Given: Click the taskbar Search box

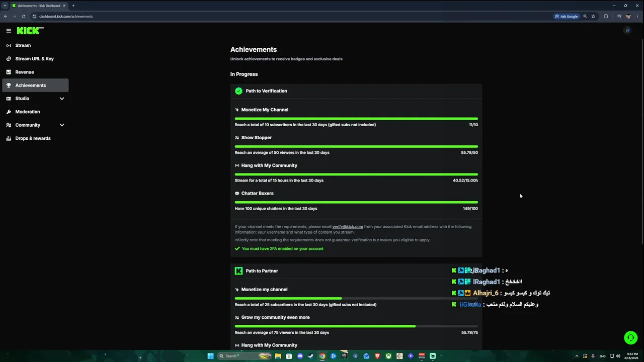Looking at the screenshot, I should point(246,356).
